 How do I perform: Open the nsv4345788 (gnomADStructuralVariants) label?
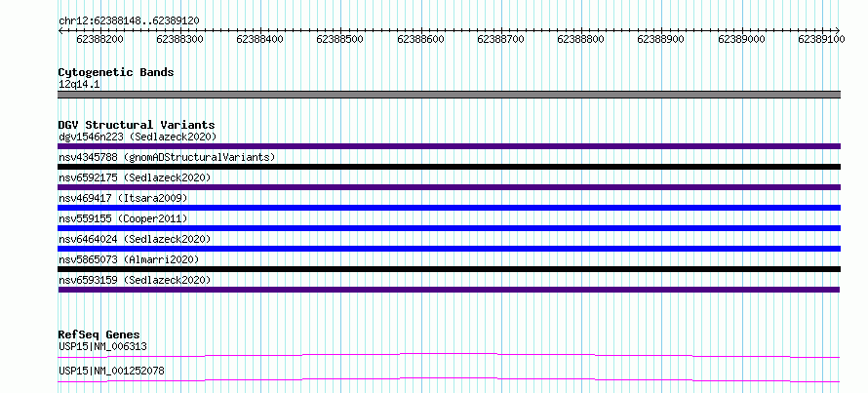[167, 157]
